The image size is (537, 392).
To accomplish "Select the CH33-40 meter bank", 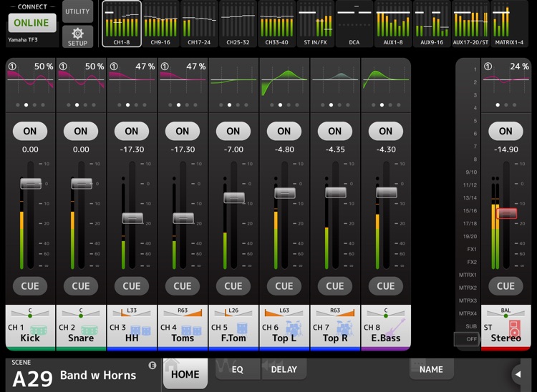I will click(x=276, y=24).
